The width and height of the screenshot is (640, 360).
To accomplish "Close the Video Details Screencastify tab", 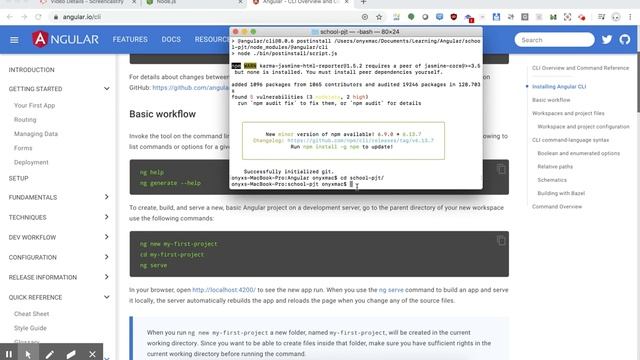I will point(134,2).
